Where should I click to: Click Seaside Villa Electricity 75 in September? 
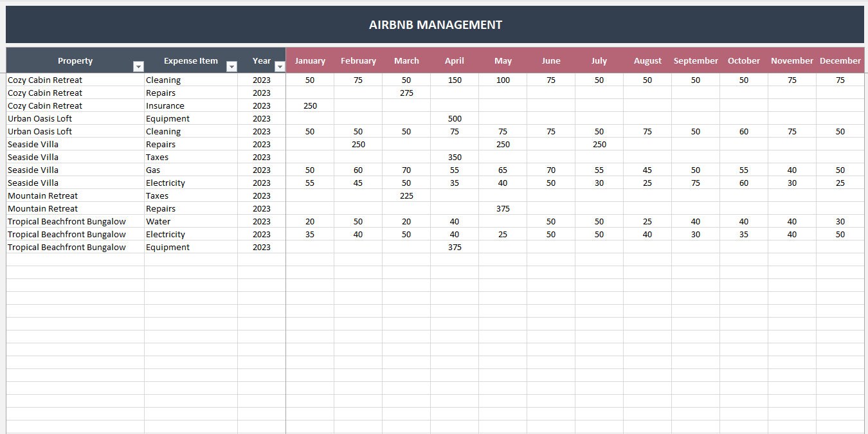(696, 183)
